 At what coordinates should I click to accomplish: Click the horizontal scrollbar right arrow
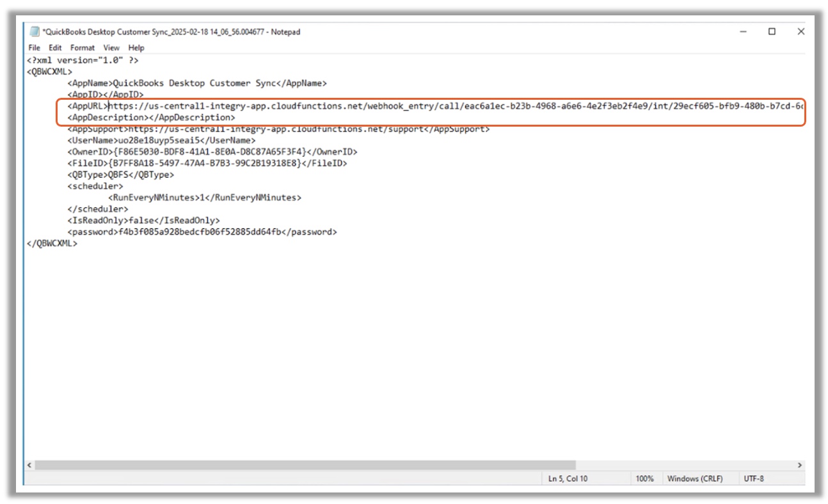pyautogui.click(x=800, y=465)
